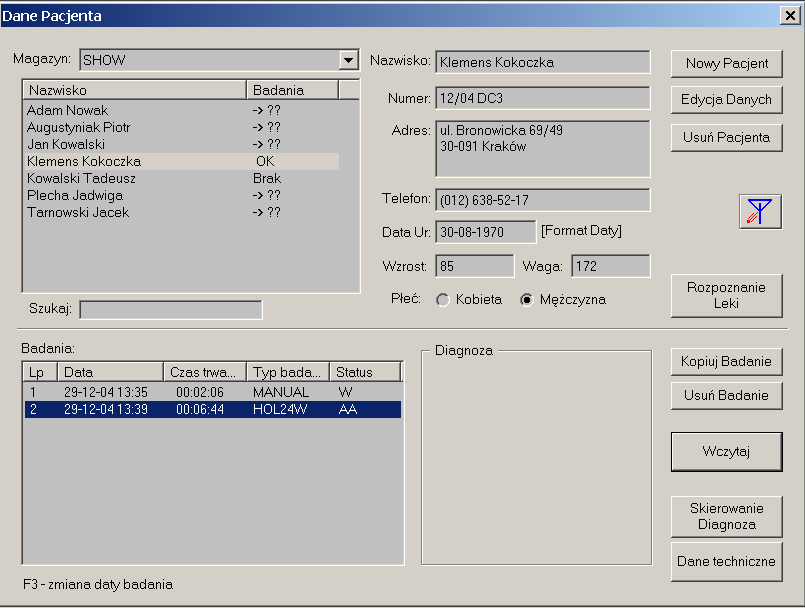Viewport: 805px width, 608px height.
Task: Click the Szukaj search field
Action: pos(171,310)
